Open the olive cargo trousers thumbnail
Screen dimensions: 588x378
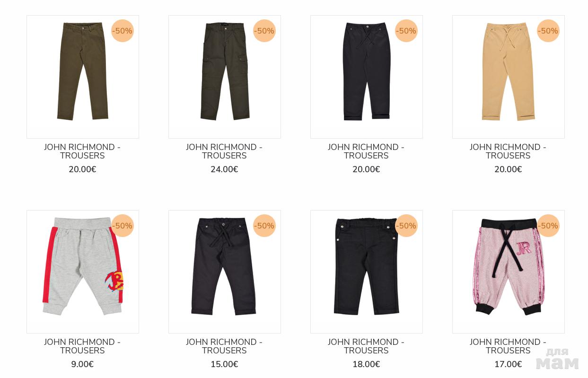point(225,77)
